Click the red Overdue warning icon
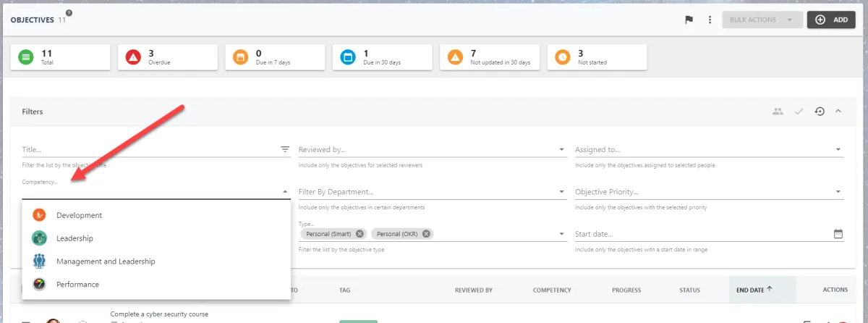Viewport: 868px width, 323px height. [x=133, y=57]
